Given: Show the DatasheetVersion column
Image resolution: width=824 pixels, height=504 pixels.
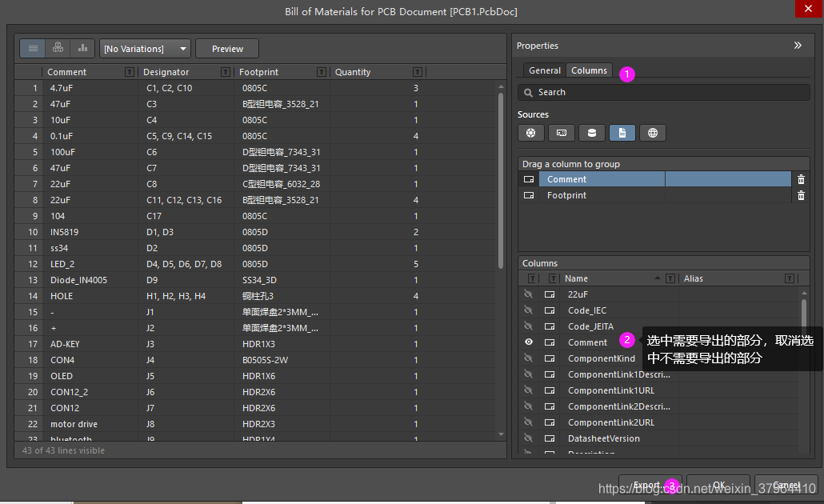Looking at the screenshot, I should [529, 438].
